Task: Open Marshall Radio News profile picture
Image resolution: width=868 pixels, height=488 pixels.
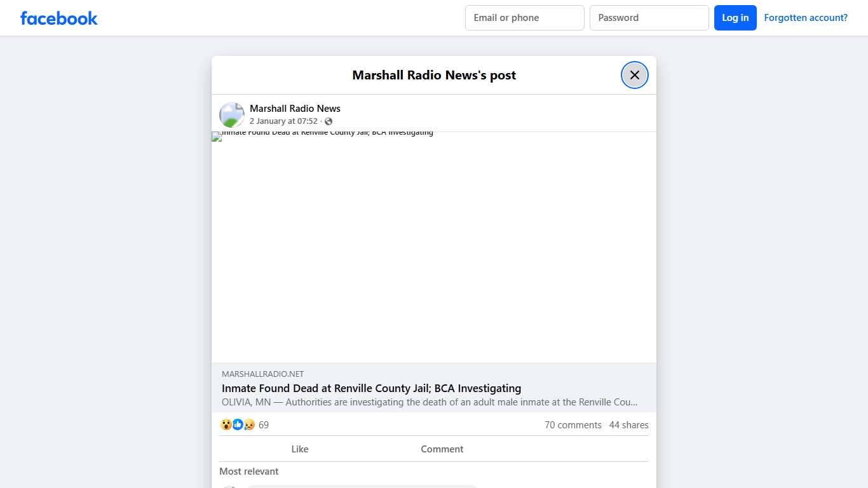Action: 231,114
